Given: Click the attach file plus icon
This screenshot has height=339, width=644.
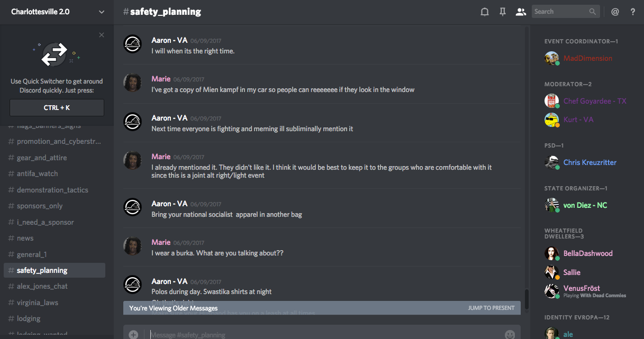Looking at the screenshot, I should point(133,334).
